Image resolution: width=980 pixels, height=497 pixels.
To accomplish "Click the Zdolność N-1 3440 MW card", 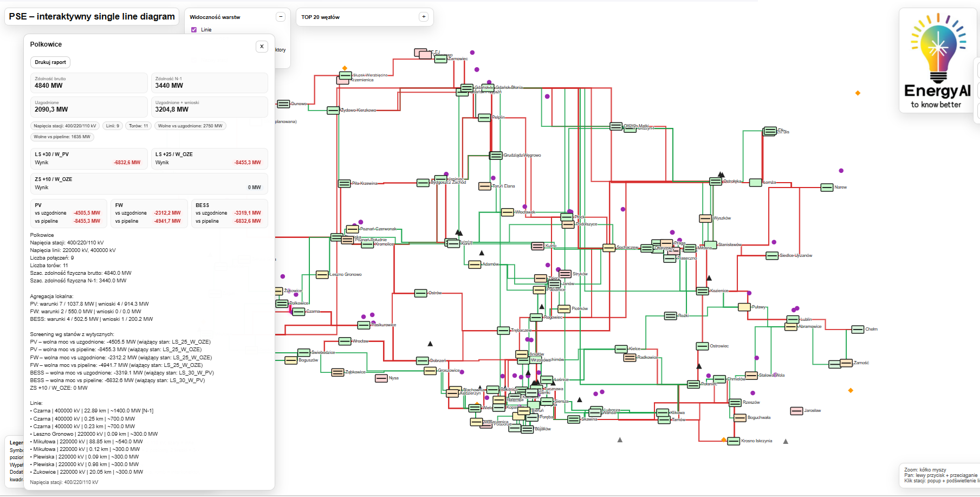I will pyautogui.click(x=209, y=83).
